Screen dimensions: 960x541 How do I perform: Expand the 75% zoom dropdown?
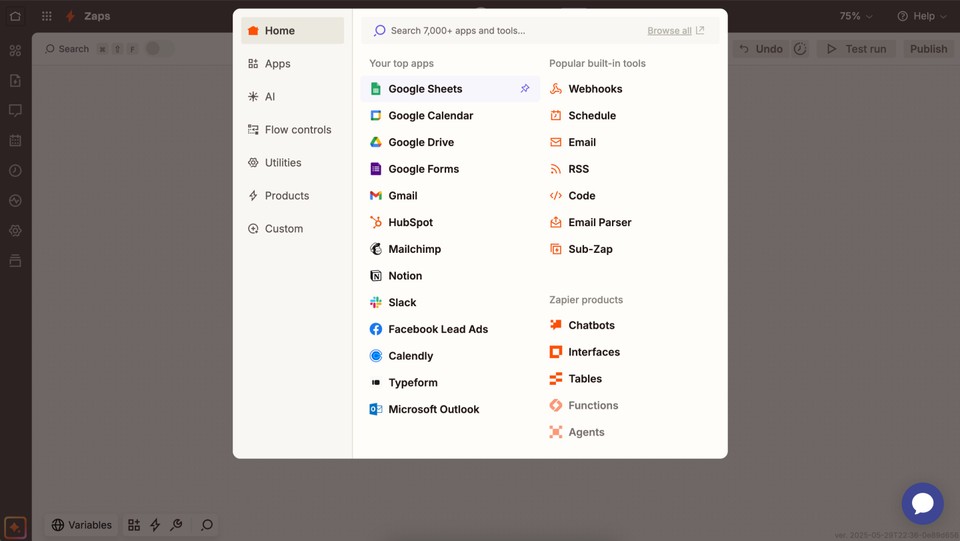tap(855, 16)
